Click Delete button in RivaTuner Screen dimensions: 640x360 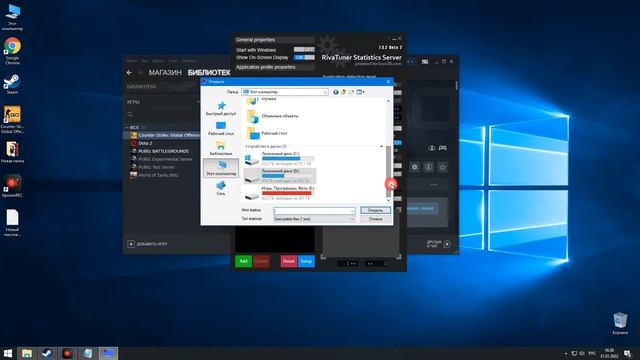261,261
